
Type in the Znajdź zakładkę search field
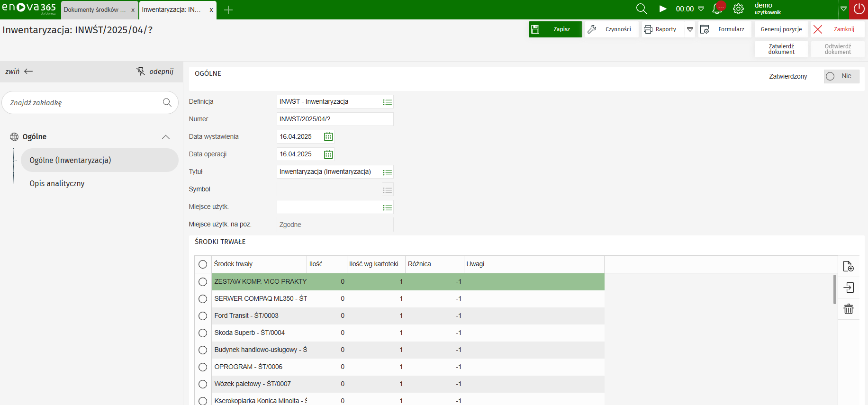(83, 103)
